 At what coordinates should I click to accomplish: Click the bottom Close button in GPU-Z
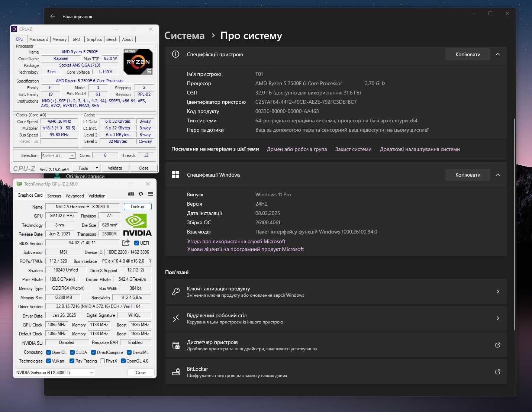[141, 372]
